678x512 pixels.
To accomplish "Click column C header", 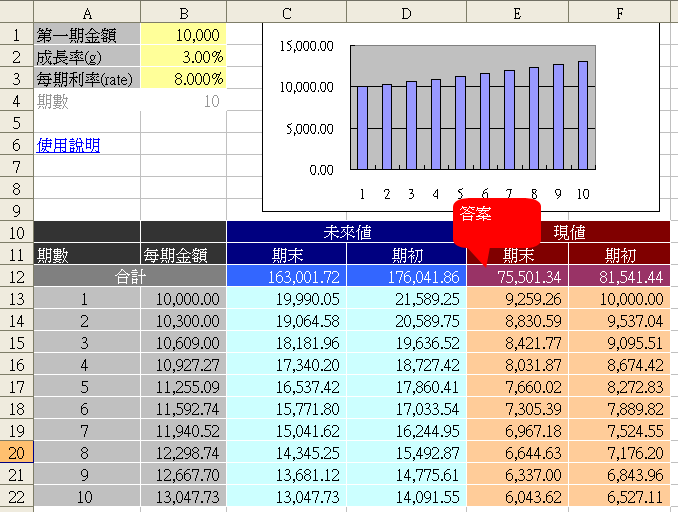I will [x=287, y=12].
